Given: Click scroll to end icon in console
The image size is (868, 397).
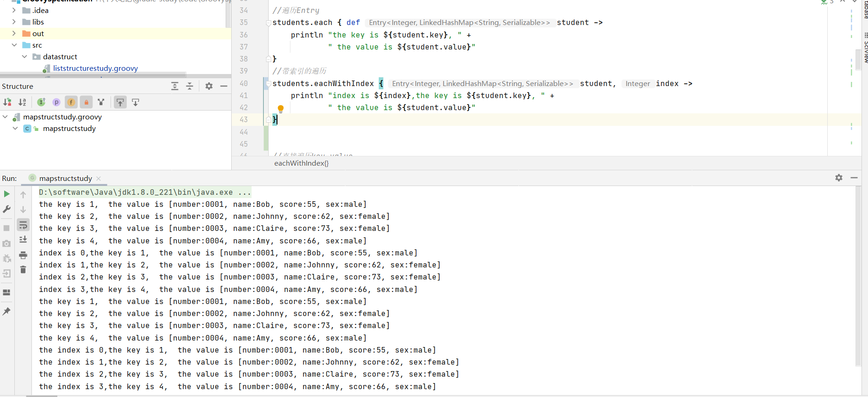Looking at the screenshot, I should (x=23, y=240).
